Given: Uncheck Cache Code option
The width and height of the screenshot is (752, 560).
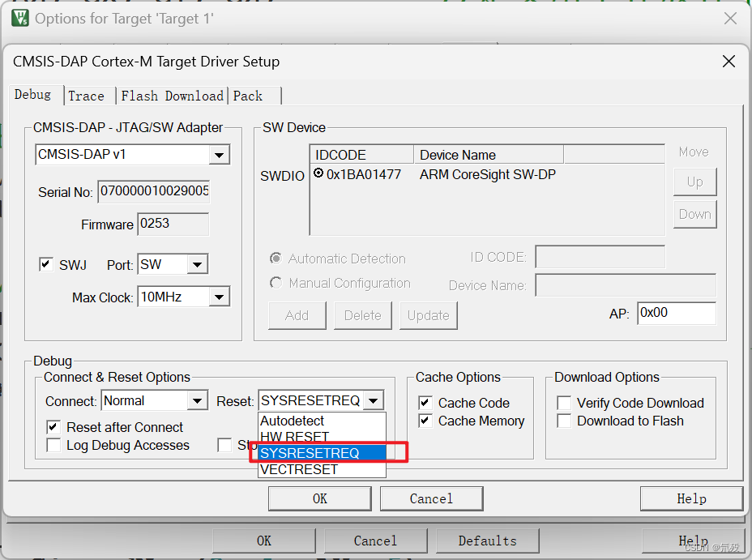Looking at the screenshot, I should click(x=425, y=403).
